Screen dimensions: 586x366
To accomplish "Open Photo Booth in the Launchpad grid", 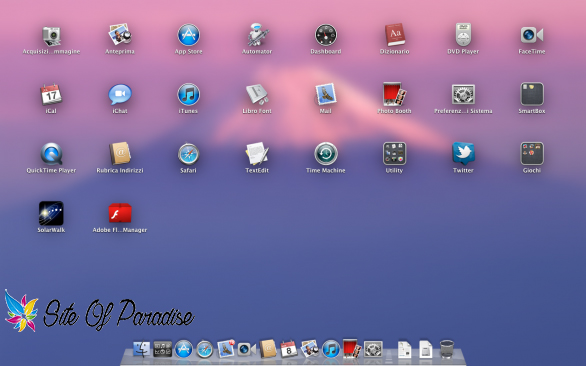I will pyautogui.click(x=394, y=94).
